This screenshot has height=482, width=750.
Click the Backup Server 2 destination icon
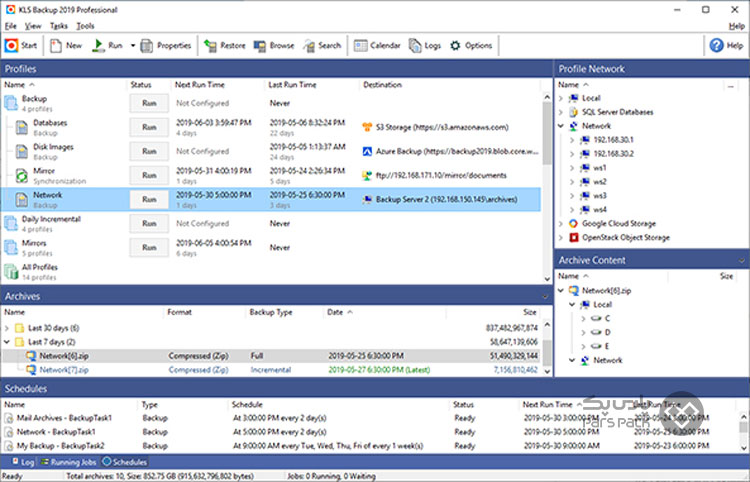coord(367,199)
